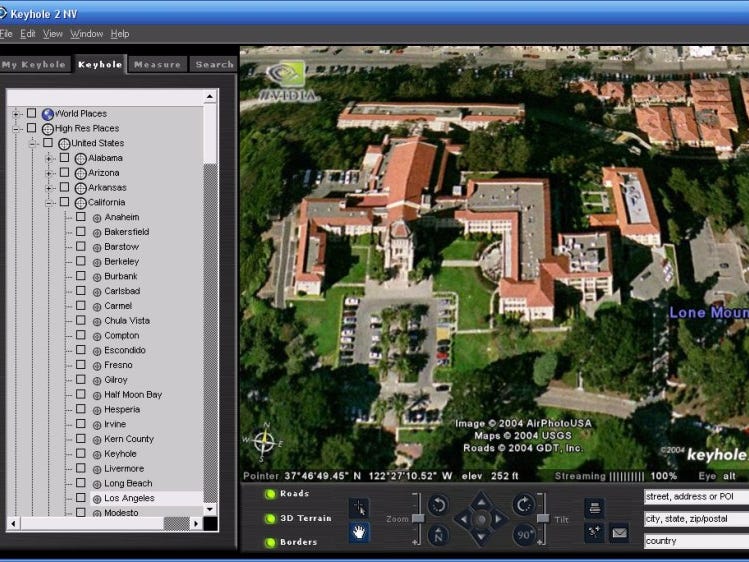Toggle the 3D Terrain layer light
Viewport: 749px width, 562px height.
pos(270,519)
